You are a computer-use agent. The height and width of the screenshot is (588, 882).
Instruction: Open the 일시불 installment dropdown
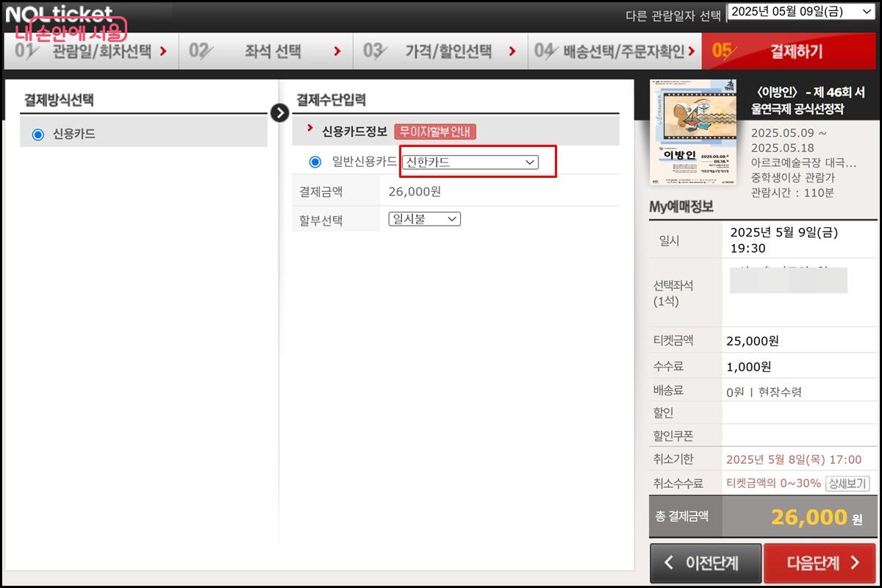(424, 218)
